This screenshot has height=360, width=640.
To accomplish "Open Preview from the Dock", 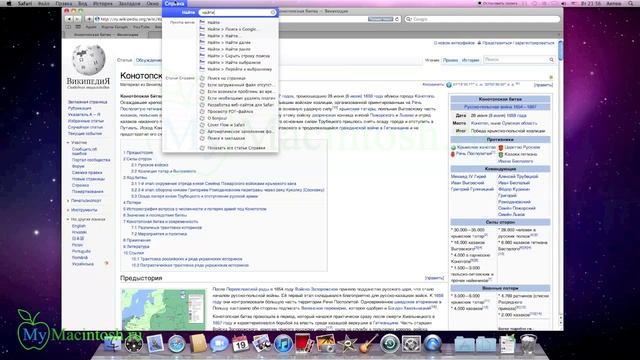I will pyautogui.click(x=262, y=344).
